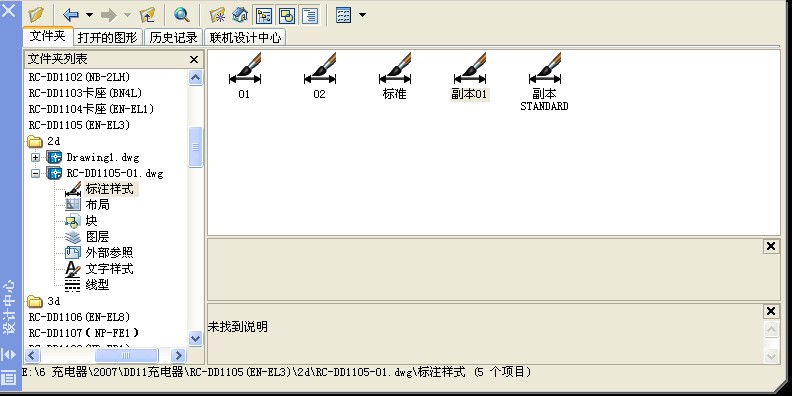Switch to the 打开的图形 tab
Screen dimensions: 792x396
pyautogui.click(x=108, y=37)
